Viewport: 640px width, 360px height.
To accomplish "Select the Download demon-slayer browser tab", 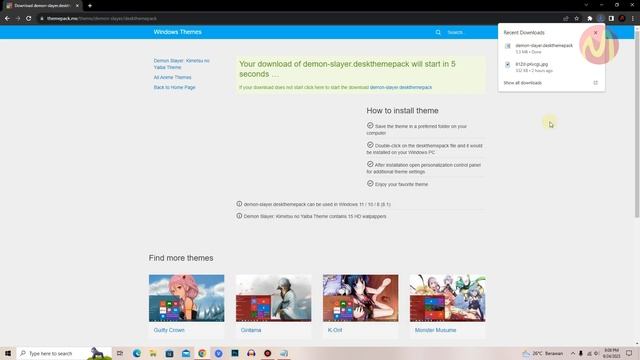I will point(42,6).
